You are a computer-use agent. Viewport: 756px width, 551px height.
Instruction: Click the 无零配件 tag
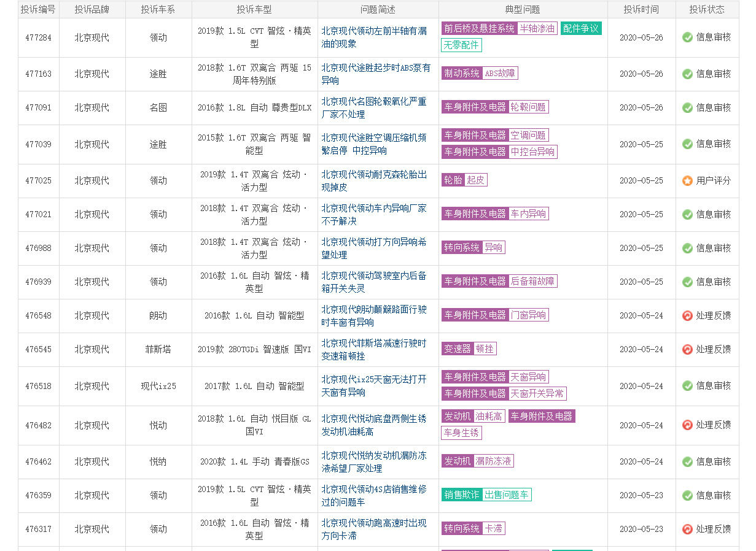[462, 45]
